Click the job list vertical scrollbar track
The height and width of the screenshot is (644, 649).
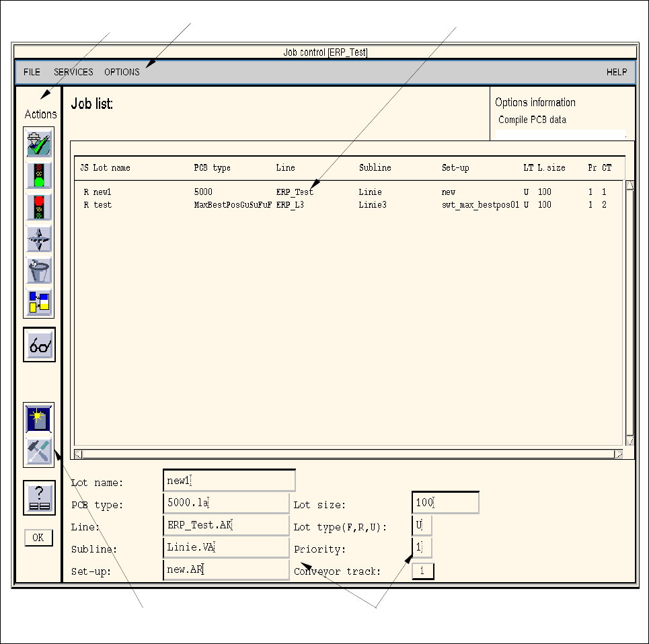[629, 313]
